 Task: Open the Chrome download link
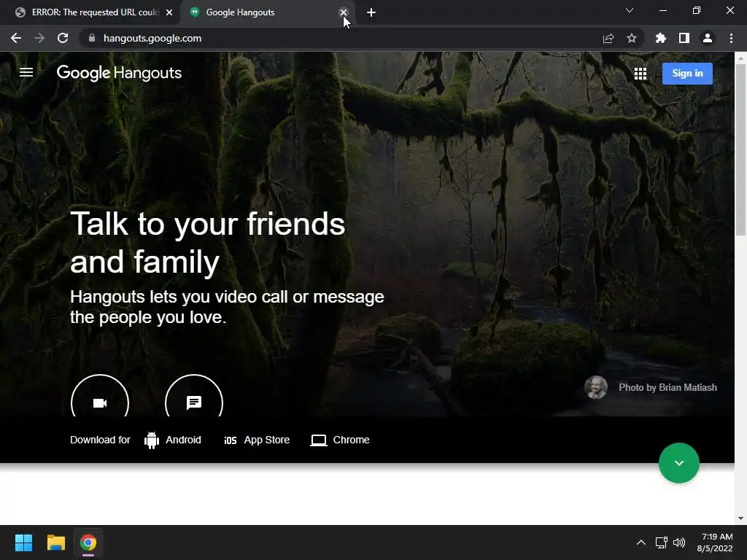(351, 440)
